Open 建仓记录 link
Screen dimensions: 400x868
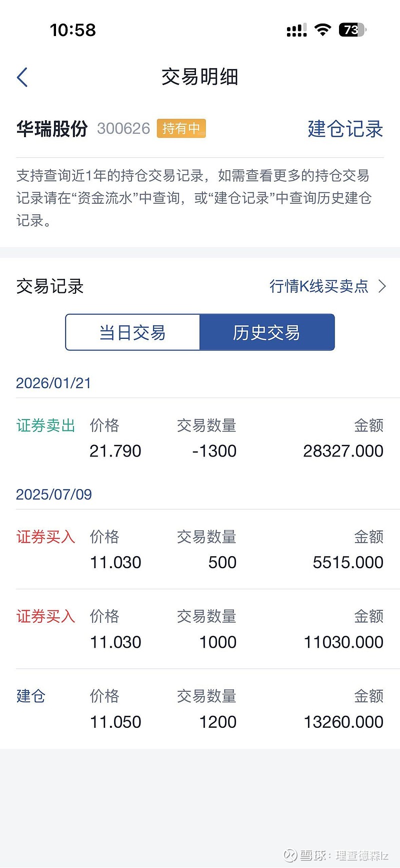[x=345, y=129]
